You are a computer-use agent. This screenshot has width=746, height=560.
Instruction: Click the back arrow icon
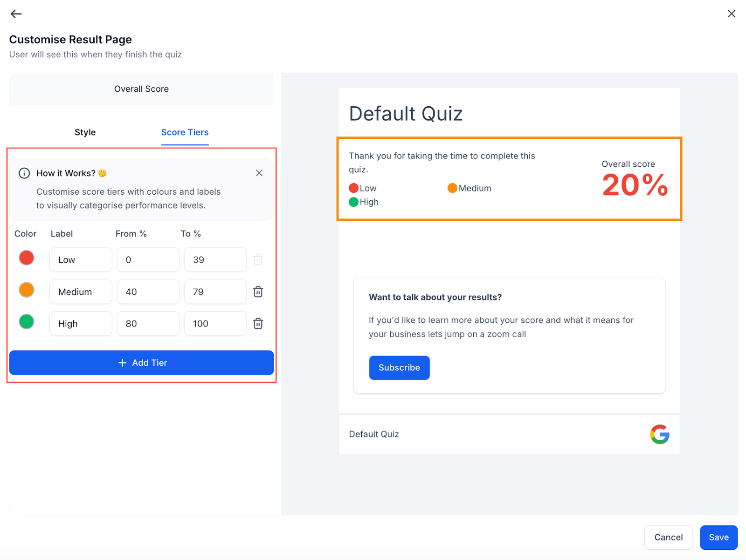(16, 14)
